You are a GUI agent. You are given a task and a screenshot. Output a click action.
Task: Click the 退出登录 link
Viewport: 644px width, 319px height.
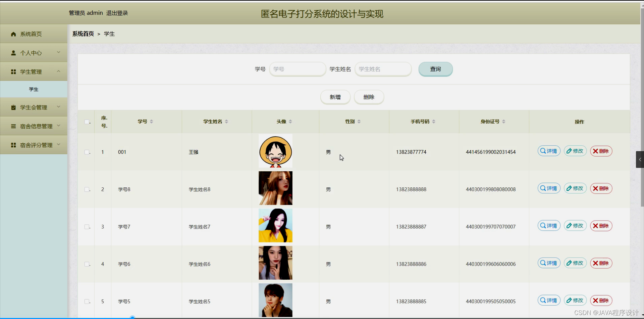coord(117,13)
